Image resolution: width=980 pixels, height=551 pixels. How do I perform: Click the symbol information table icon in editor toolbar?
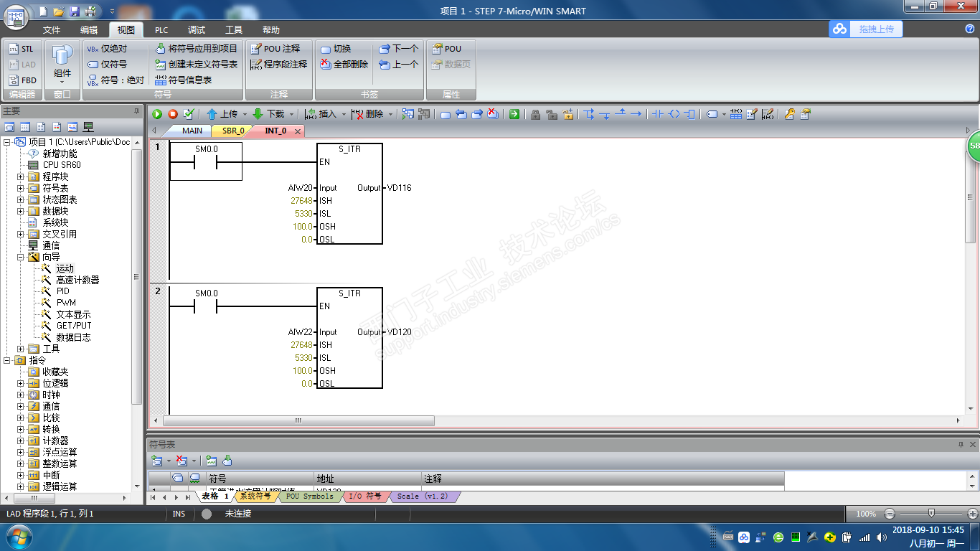[x=736, y=114]
